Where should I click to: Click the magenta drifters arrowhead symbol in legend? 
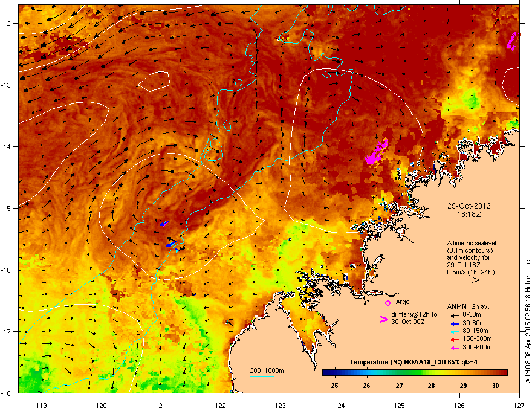pos(383,319)
